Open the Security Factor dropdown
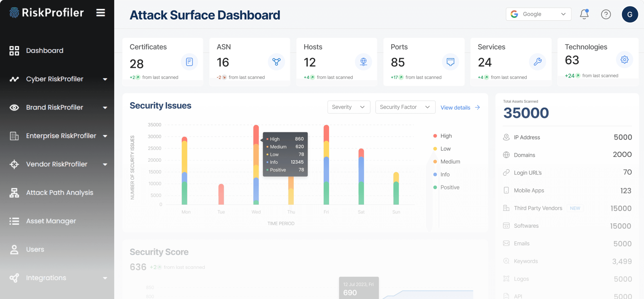 [x=405, y=107]
